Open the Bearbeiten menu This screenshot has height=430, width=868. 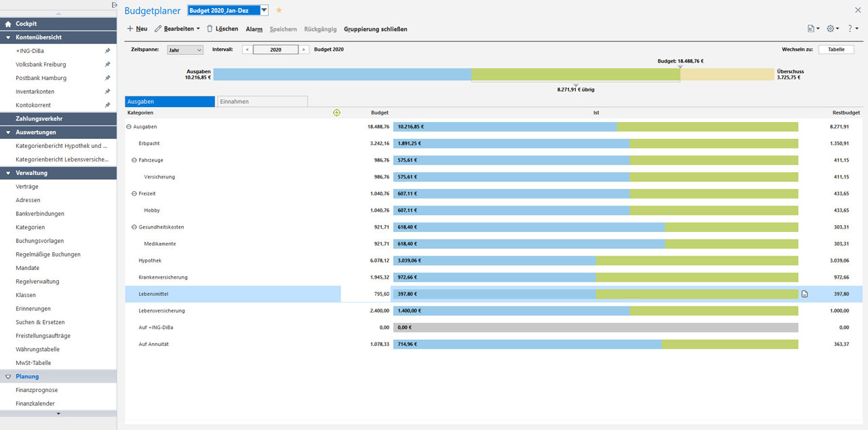pyautogui.click(x=177, y=29)
